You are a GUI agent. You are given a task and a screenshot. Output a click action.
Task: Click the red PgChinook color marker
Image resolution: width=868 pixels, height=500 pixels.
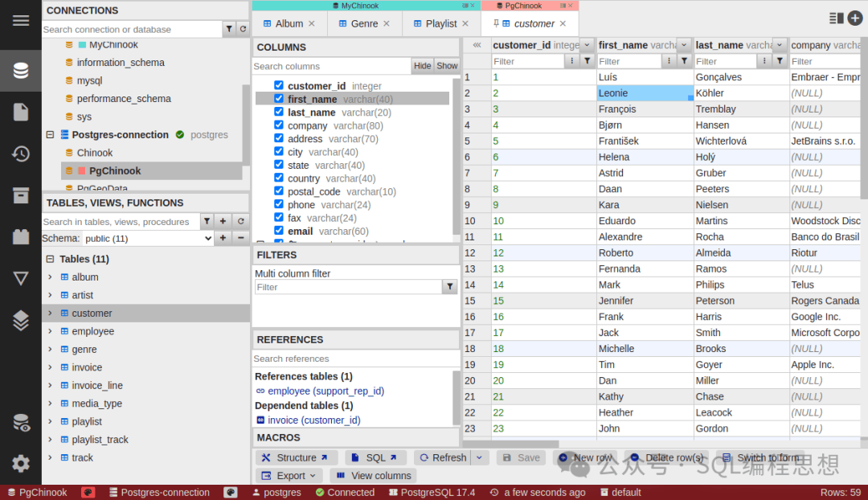click(82, 170)
